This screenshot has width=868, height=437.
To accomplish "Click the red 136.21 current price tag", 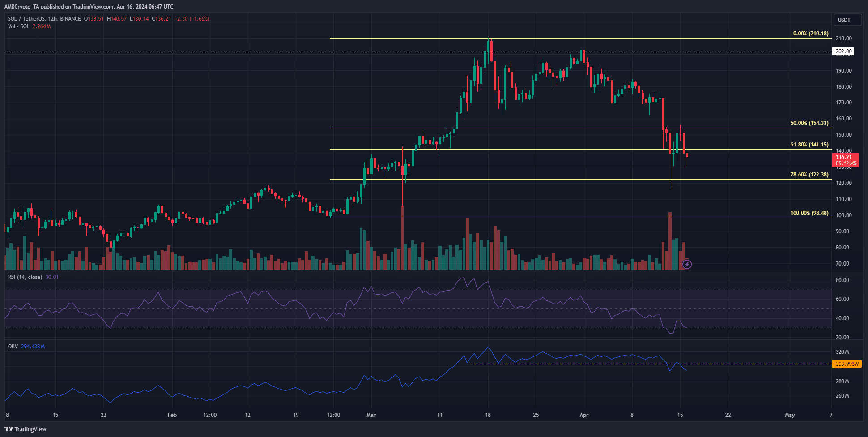I will tap(845, 160).
